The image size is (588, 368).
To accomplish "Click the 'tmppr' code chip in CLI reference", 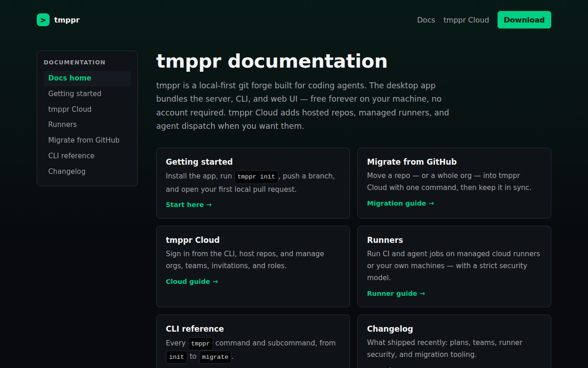I will (x=200, y=344).
